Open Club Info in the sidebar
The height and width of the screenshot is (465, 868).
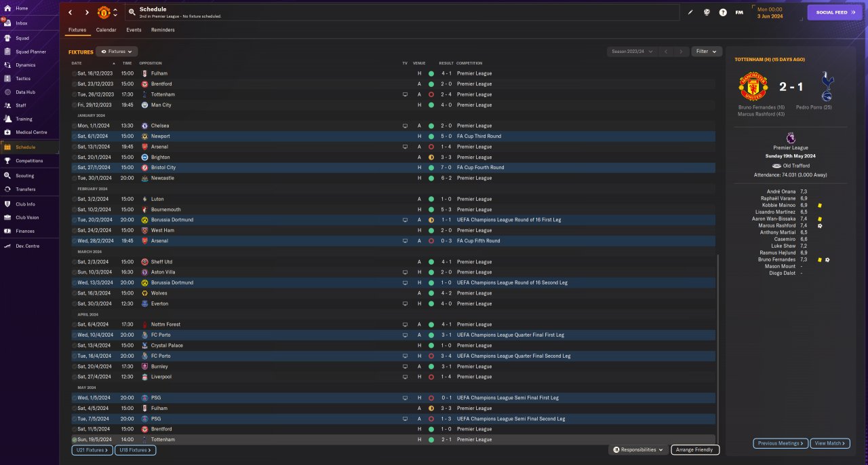coord(29,204)
